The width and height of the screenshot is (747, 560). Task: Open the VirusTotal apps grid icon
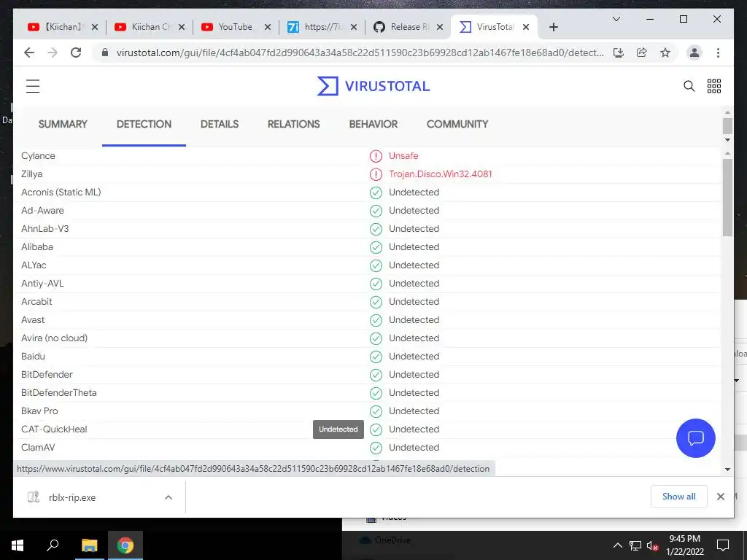point(713,86)
